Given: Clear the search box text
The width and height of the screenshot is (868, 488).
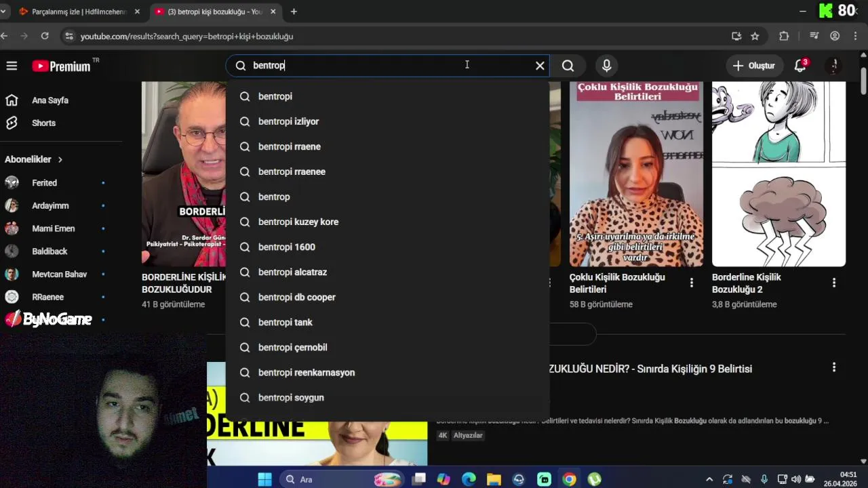Looking at the screenshot, I should 540,66.
